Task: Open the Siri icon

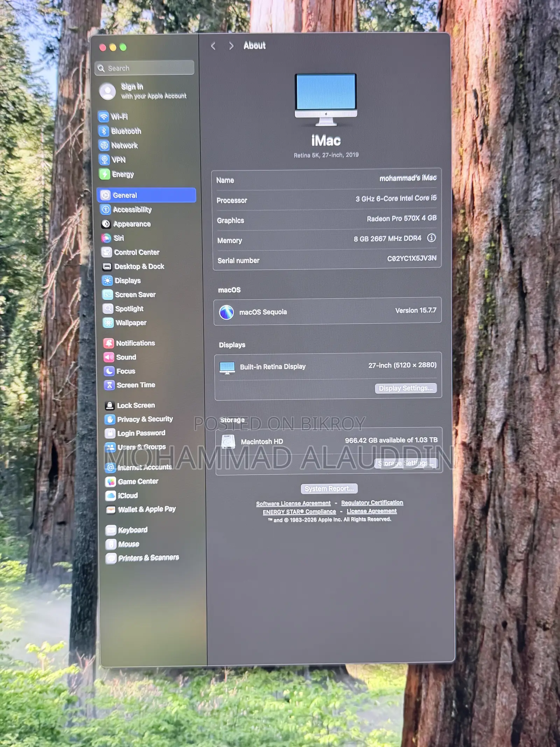Action: coord(106,238)
